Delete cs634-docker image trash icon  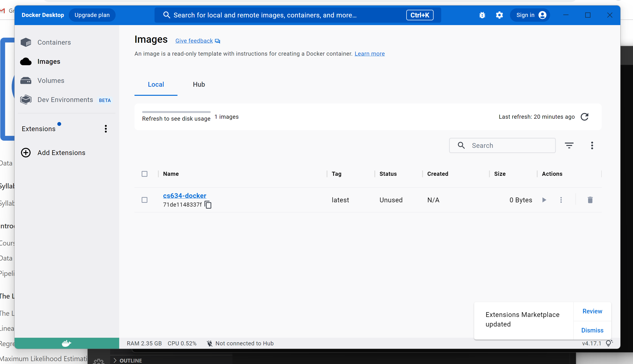pyautogui.click(x=590, y=200)
